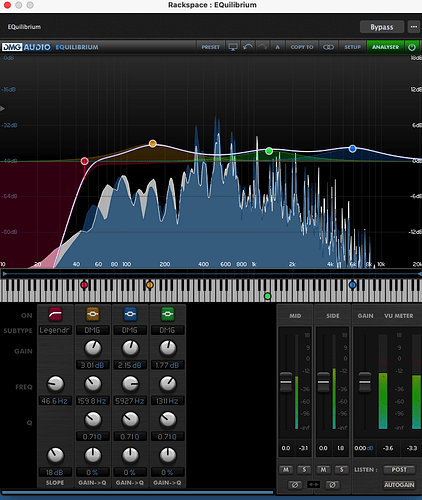Image resolution: width=422 pixels, height=500 pixels.
Task: Select the orange band node on graph
Action: [153, 144]
